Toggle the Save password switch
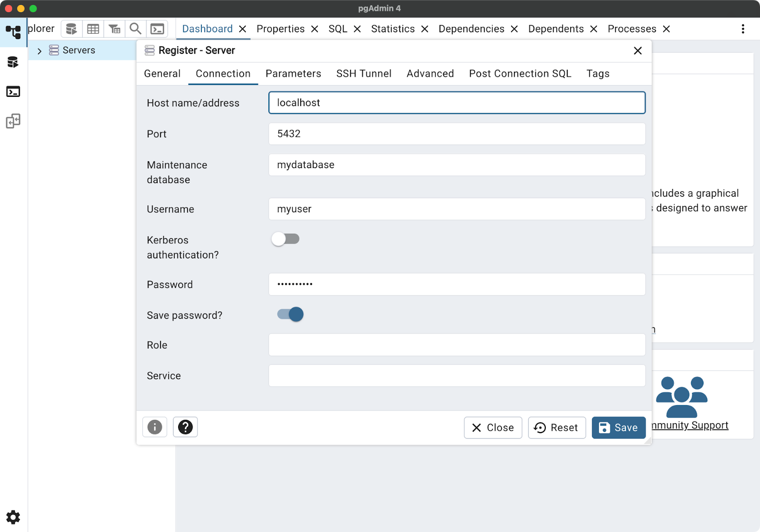Image resolution: width=760 pixels, height=532 pixels. tap(290, 314)
